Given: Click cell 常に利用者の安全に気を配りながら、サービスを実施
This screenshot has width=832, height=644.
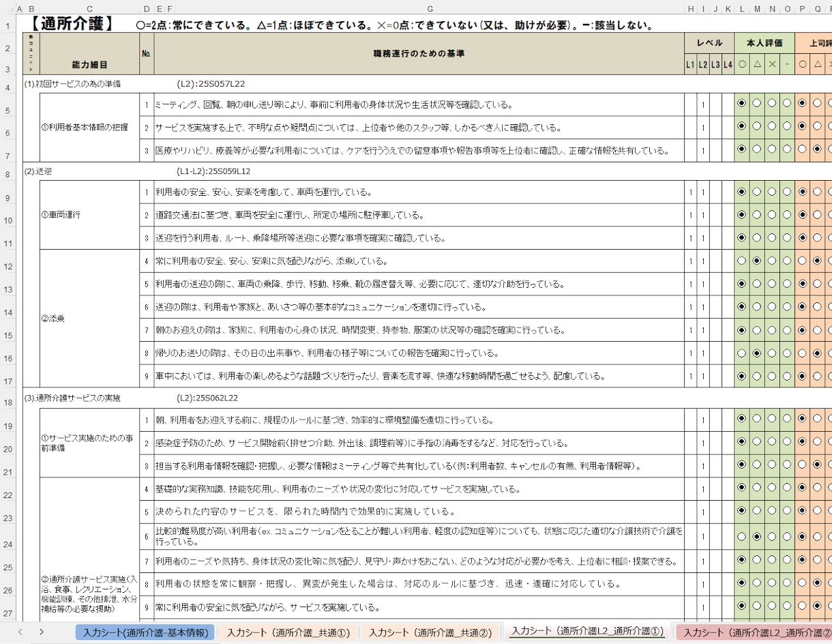Looking at the screenshot, I should point(419,606).
